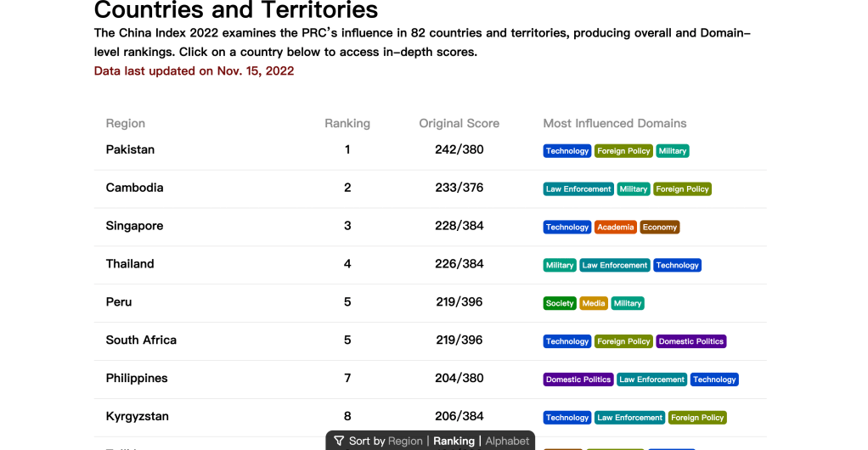Sort the list by Region
The height and width of the screenshot is (450, 868).
405,441
